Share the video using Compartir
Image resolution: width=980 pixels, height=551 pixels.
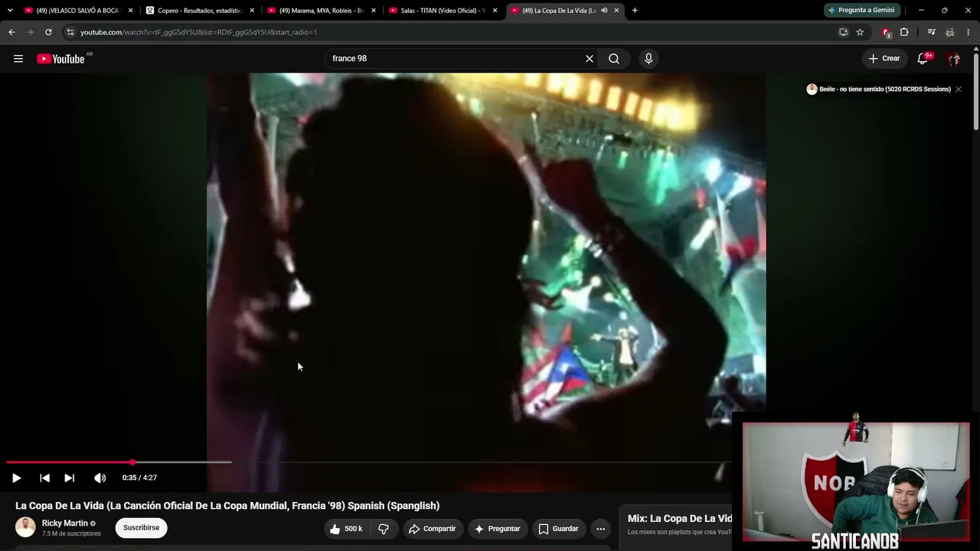(433, 529)
